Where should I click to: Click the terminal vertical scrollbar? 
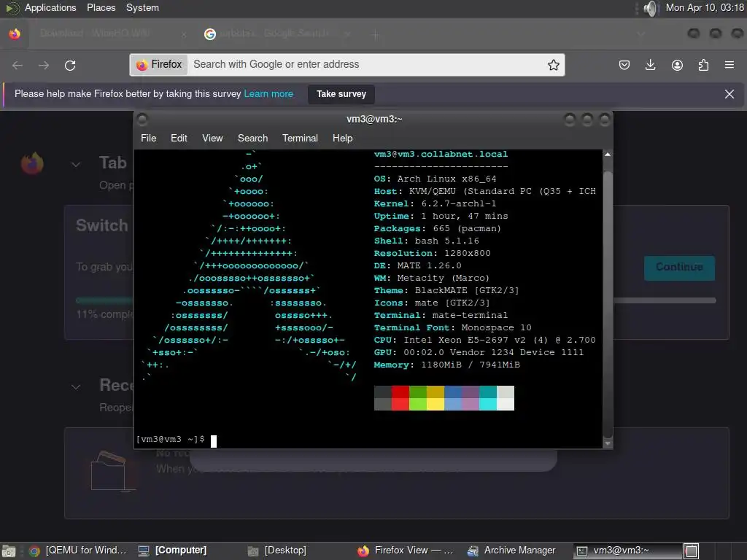click(608, 304)
